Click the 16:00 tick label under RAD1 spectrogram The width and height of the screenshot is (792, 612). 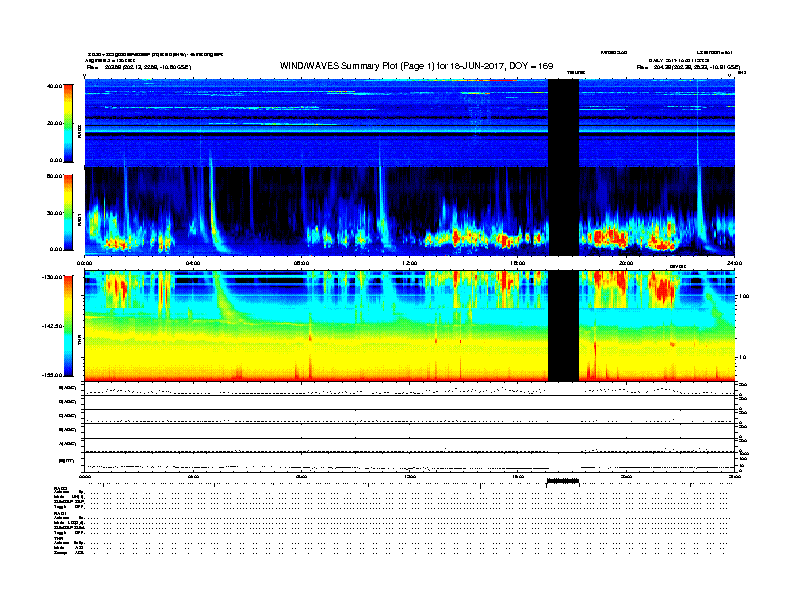click(518, 263)
